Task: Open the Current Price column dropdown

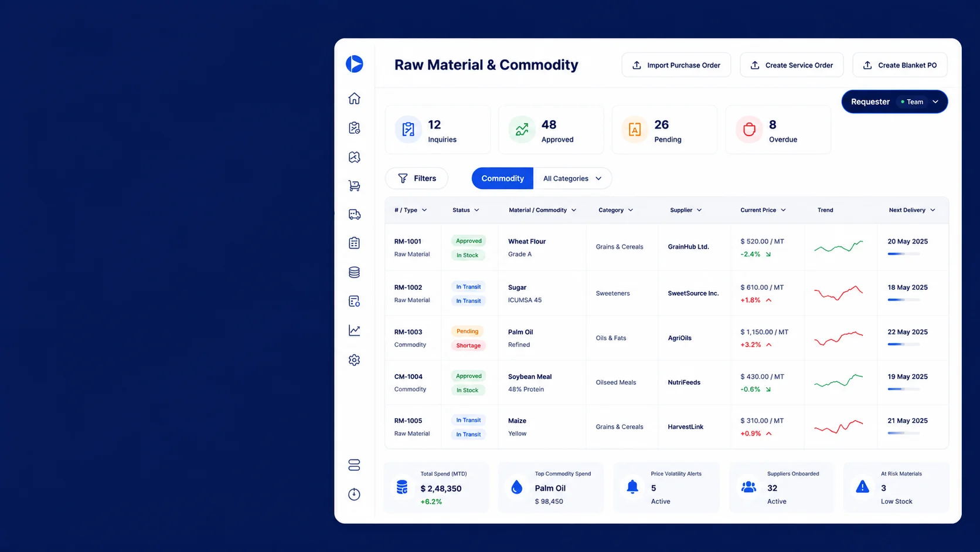Action: click(x=763, y=210)
